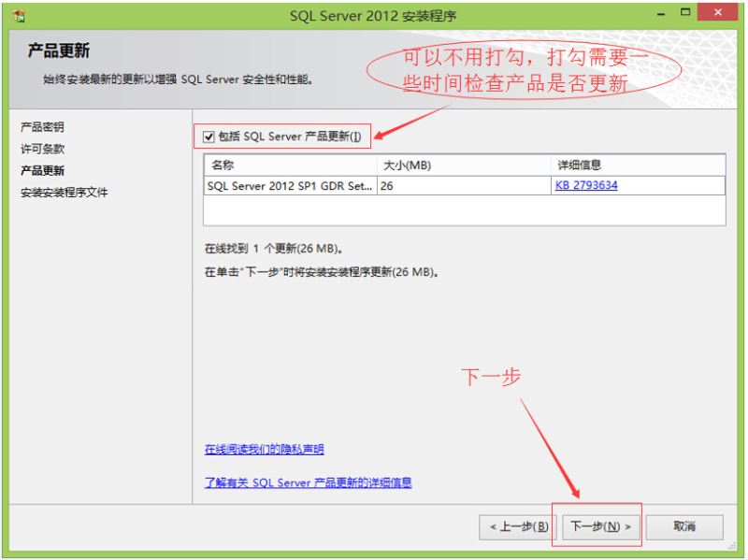The width and height of the screenshot is (748, 560).
Task: Click the 下一步(N) button
Action: tap(600, 526)
